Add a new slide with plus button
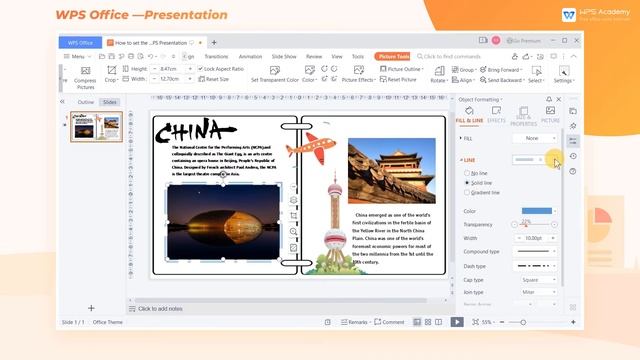 click(91, 308)
